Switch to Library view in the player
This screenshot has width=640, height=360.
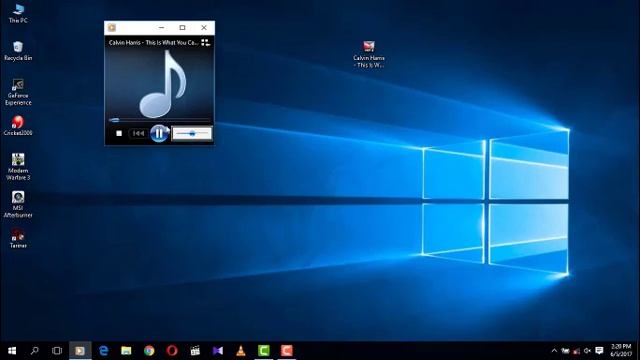coord(205,42)
